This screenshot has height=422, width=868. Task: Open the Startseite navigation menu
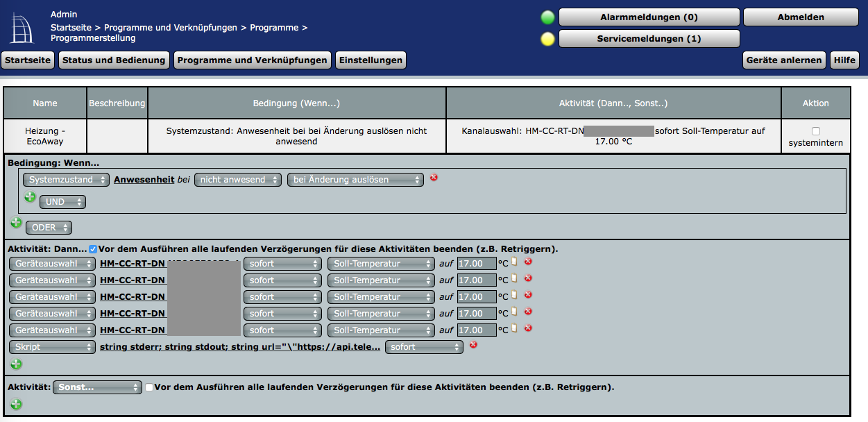click(28, 60)
